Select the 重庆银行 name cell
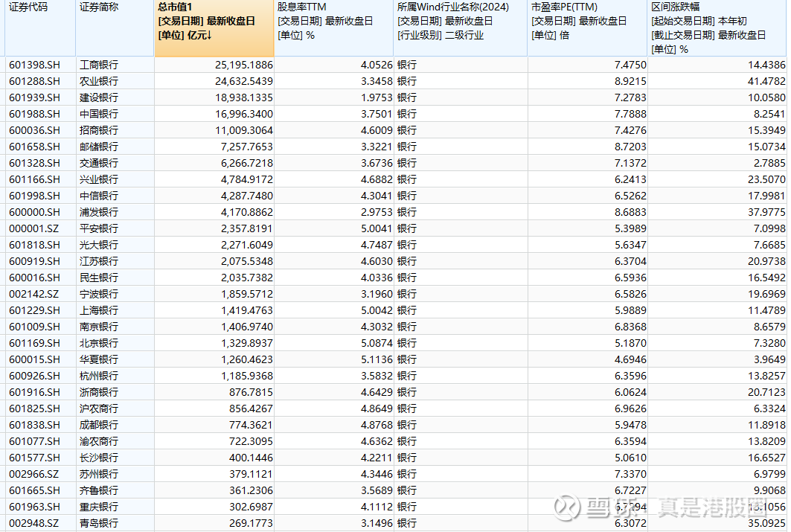 click(x=99, y=507)
